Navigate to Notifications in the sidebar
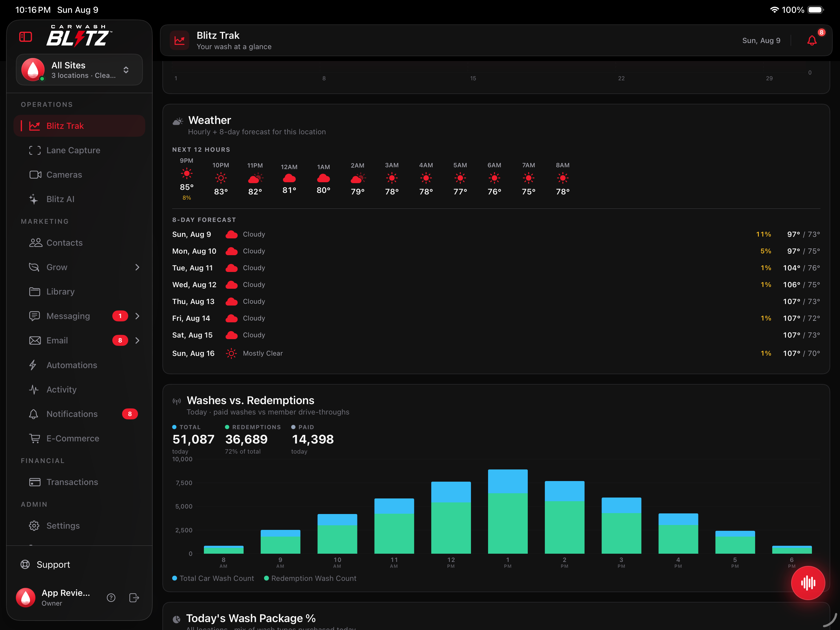Screen dimensions: 840x630 [79, 414]
